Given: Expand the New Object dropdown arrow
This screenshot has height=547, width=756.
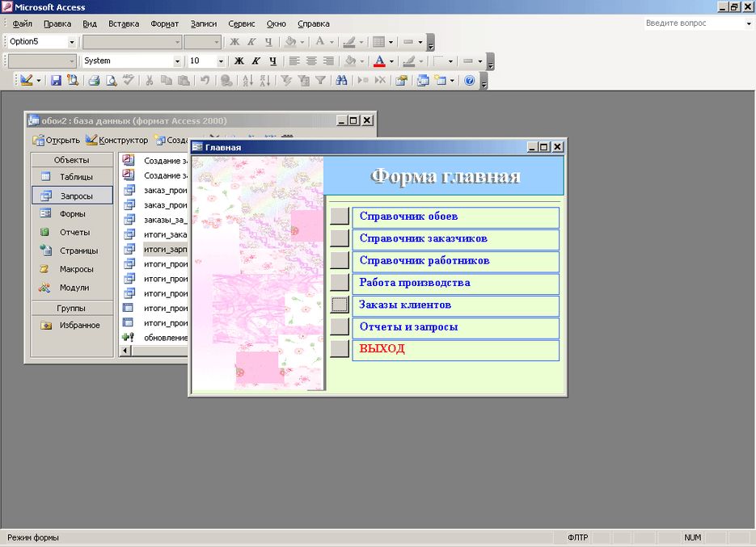Looking at the screenshot, I should coord(452,81).
